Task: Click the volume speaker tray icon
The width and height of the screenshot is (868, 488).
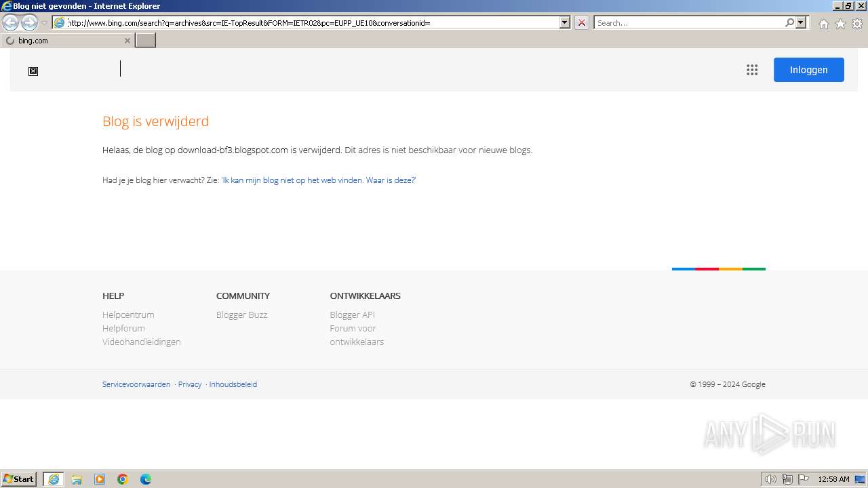Action: pyautogui.click(x=771, y=479)
